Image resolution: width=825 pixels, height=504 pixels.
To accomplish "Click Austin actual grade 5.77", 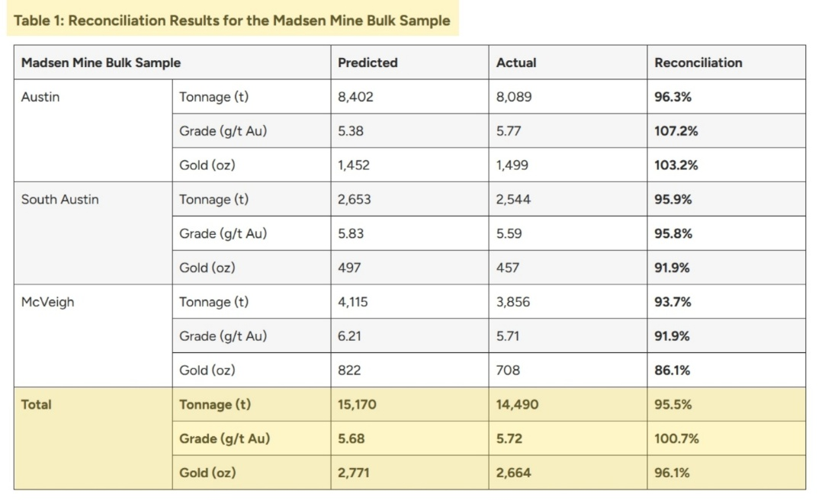I will 509,131.
